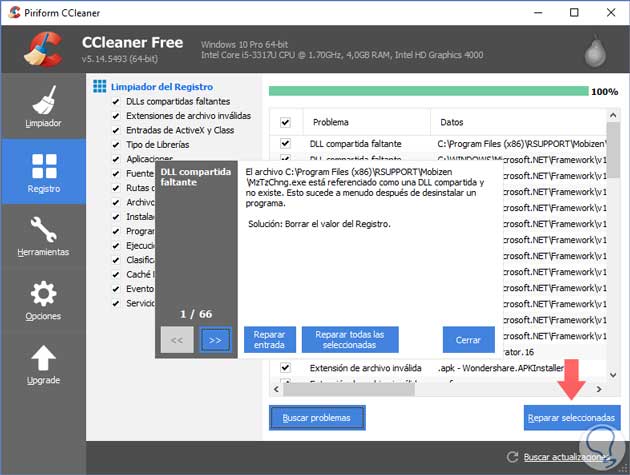Click 'Solución: Borrar el valor del Registro' text
Viewport: 630px width, 475px height.
click(319, 224)
